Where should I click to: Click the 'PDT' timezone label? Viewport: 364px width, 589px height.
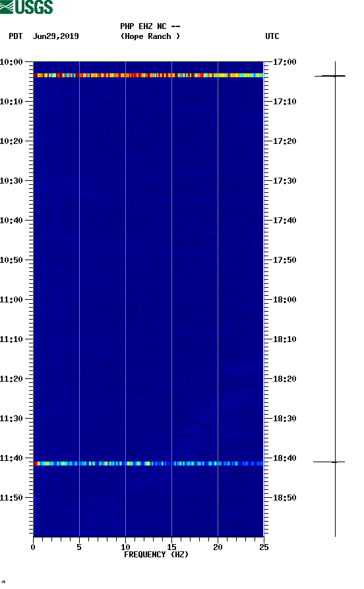coord(16,36)
